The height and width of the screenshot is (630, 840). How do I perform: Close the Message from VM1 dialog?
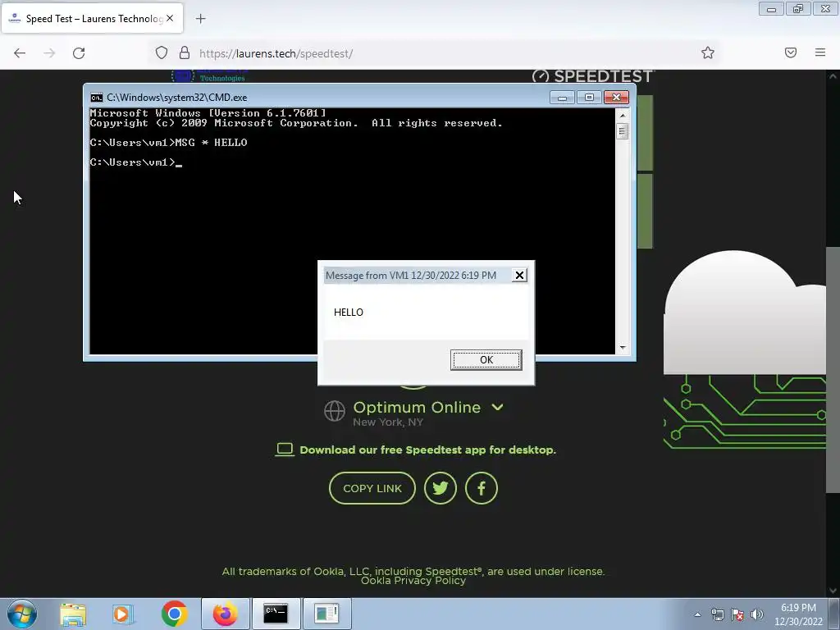[x=519, y=276]
